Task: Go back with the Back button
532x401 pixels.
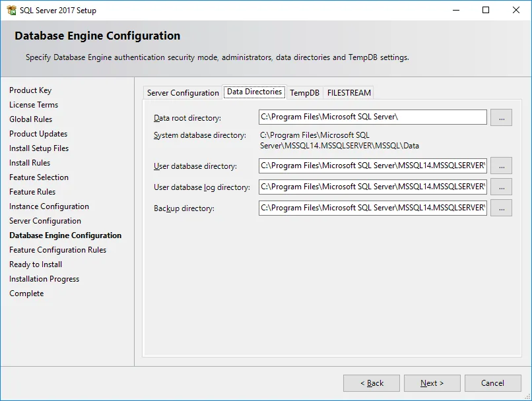Action: (x=372, y=383)
